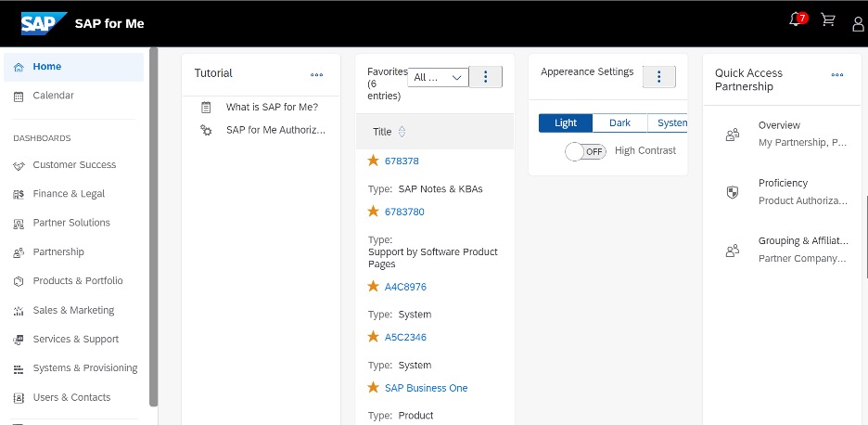This screenshot has width=868, height=425.
Task: Click the Partnership sidebar icon
Action: pyautogui.click(x=19, y=252)
